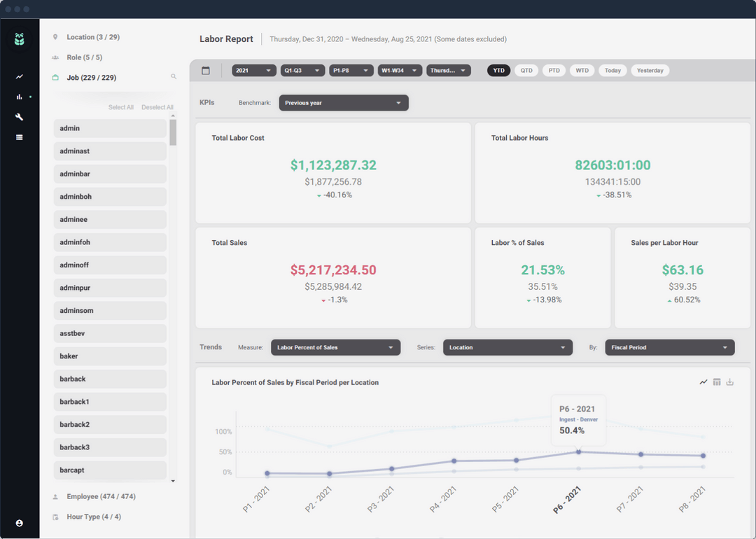Activate the WTD period toggle

point(582,70)
